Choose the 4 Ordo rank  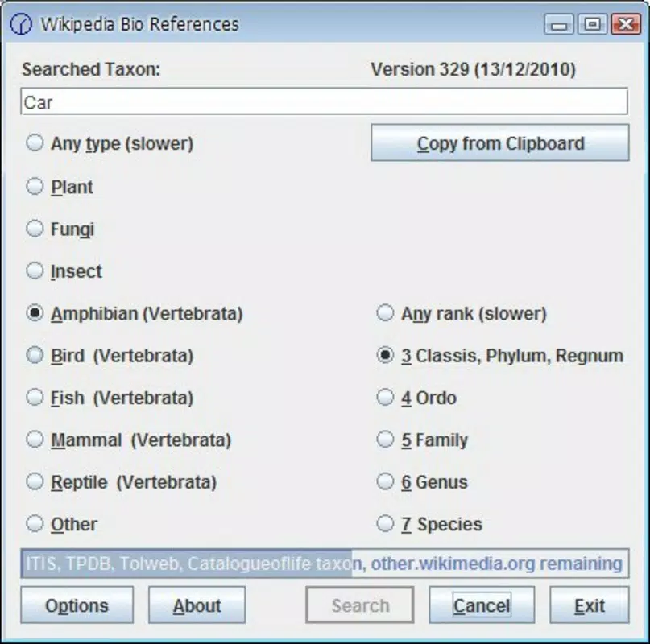pyautogui.click(x=416, y=398)
